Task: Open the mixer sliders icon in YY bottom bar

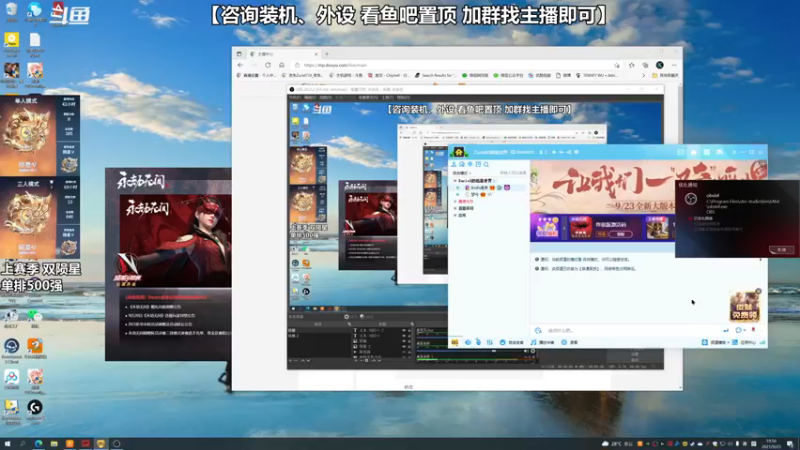Action: click(x=489, y=342)
